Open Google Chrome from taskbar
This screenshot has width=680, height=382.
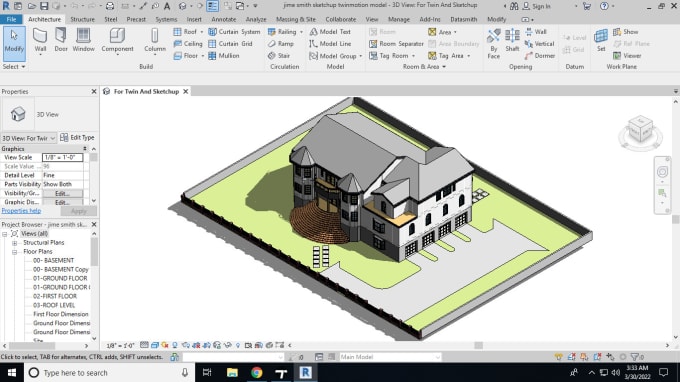coord(257,372)
